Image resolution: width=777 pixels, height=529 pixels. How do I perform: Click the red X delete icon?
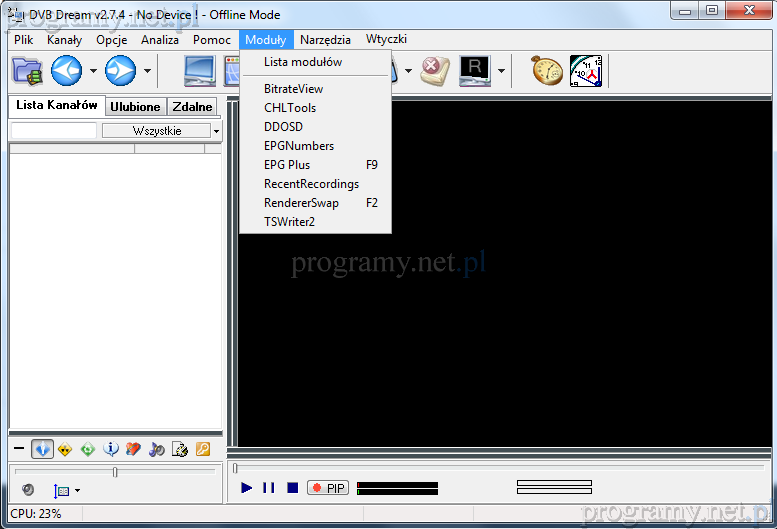click(x=435, y=71)
